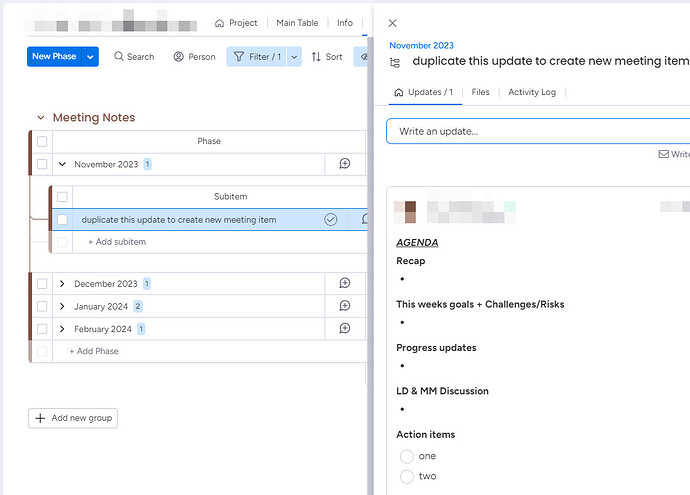Click the Write an update field

(x=538, y=131)
